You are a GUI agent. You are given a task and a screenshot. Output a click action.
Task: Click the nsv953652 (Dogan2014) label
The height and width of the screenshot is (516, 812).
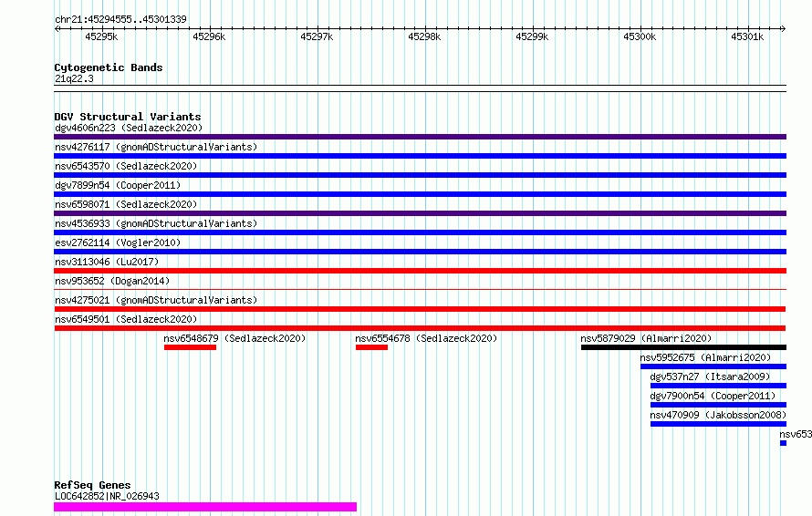(x=112, y=281)
